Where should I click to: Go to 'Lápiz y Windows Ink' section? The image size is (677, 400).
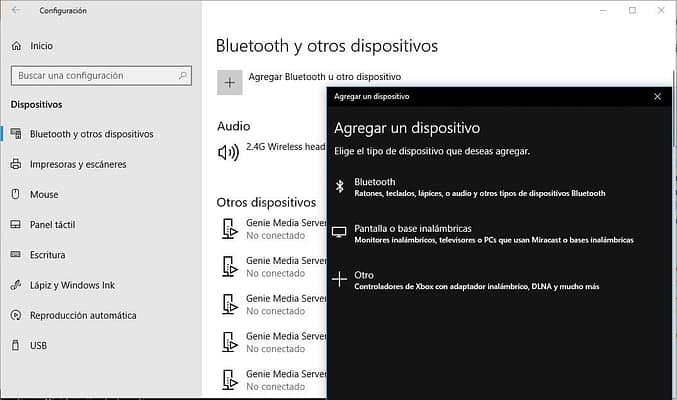pos(72,285)
